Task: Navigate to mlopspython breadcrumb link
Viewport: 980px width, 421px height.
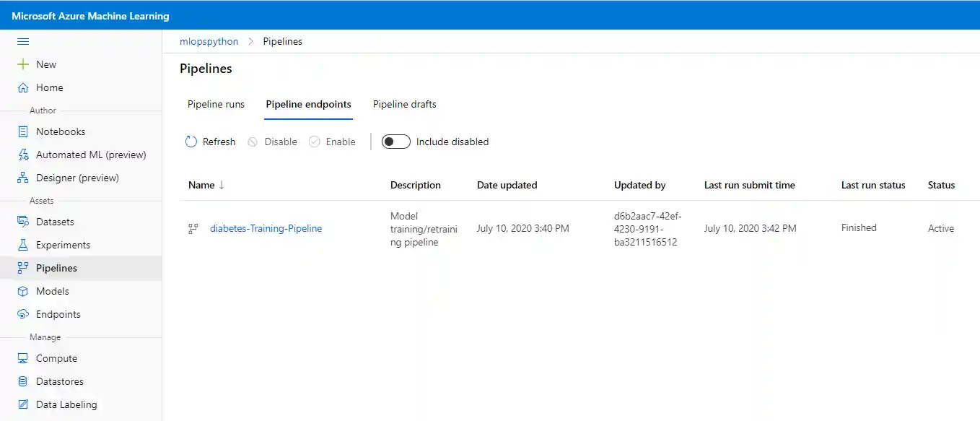Action: 209,41
